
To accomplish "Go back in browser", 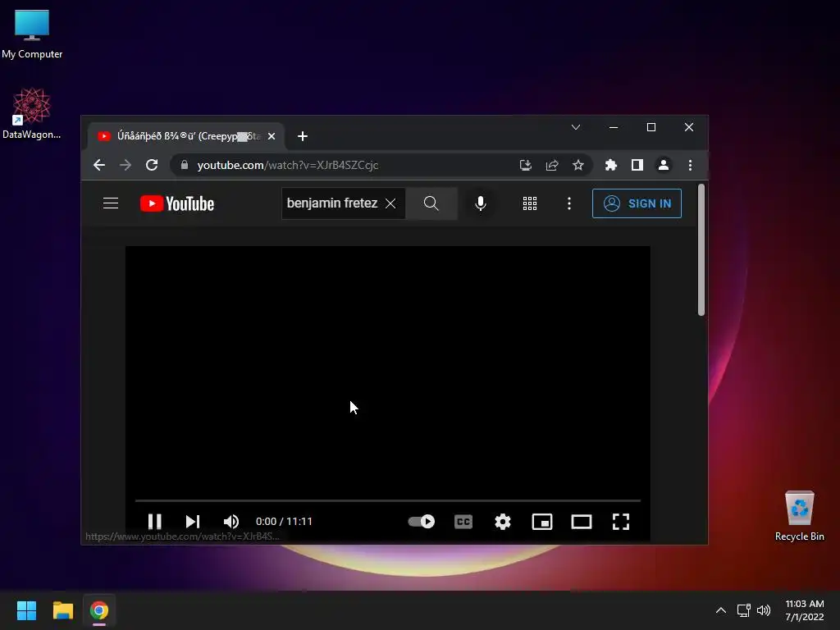I will [99, 165].
